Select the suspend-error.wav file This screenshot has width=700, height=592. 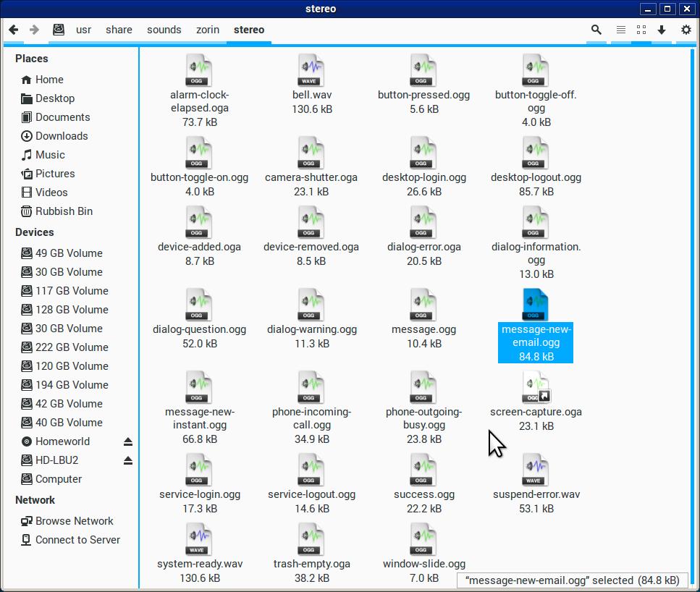point(536,471)
